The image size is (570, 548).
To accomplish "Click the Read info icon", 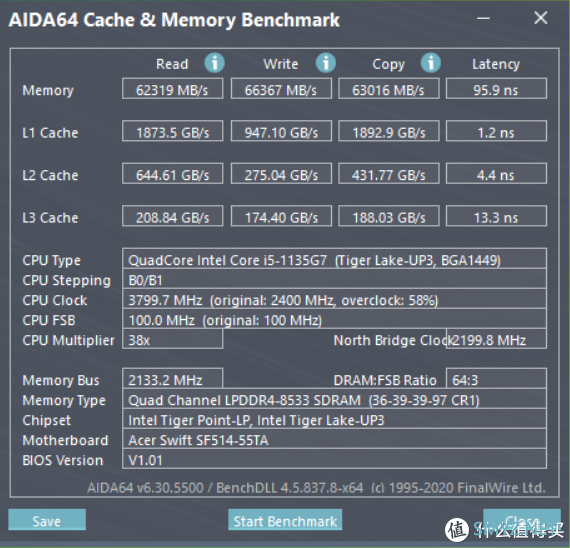I will [214, 63].
